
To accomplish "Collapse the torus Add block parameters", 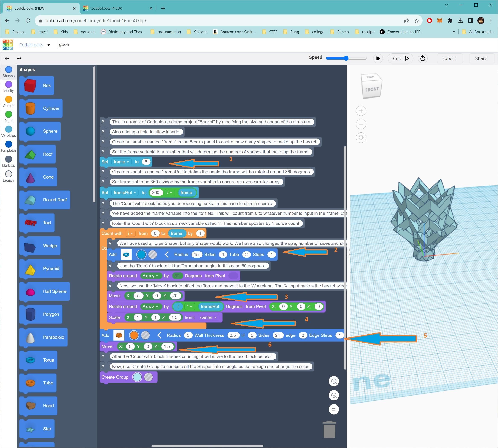I will [167, 254].
